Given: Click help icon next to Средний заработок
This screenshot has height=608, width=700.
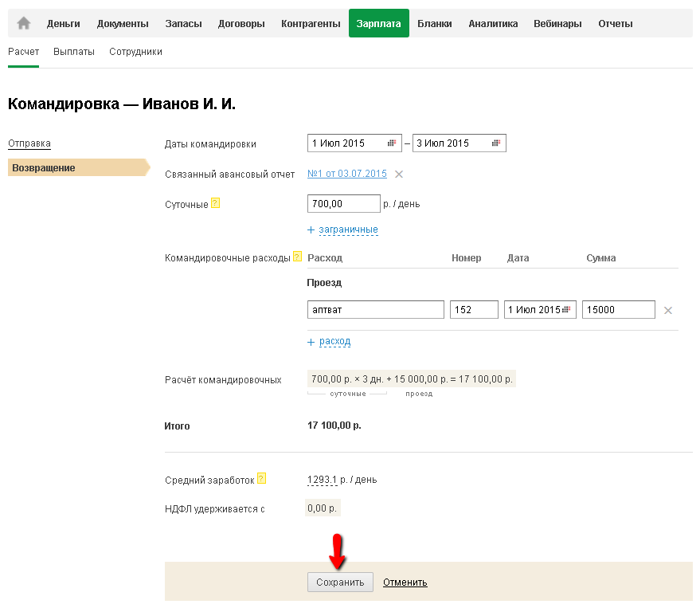Looking at the screenshot, I should click(x=261, y=479).
